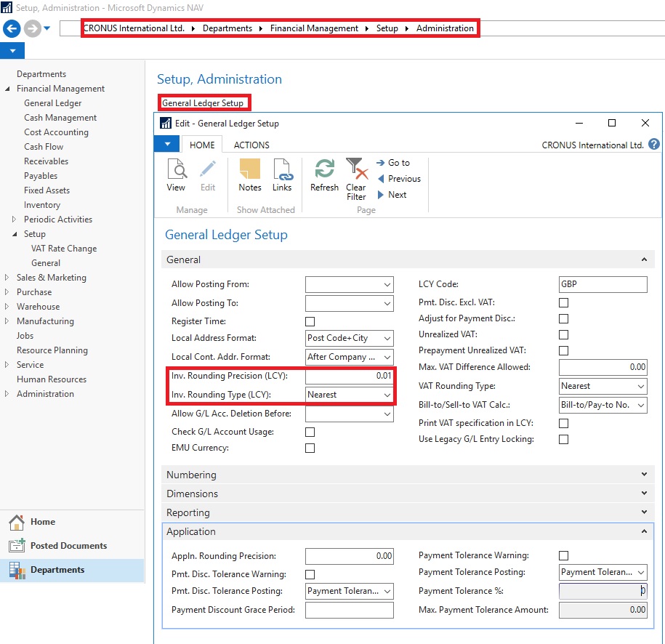Click the LCY Code input field

coord(602,284)
